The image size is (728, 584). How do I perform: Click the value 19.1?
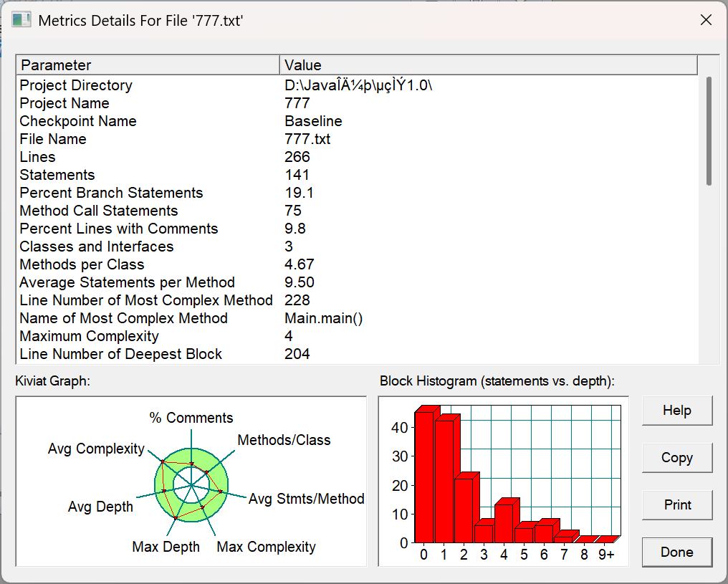(299, 193)
